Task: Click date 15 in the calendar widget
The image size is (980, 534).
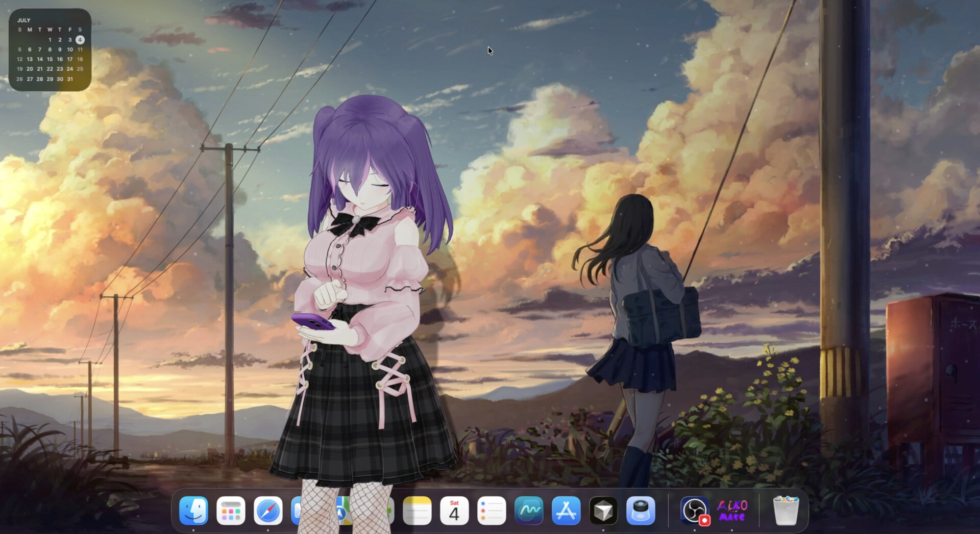Action: pyautogui.click(x=50, y=59)
